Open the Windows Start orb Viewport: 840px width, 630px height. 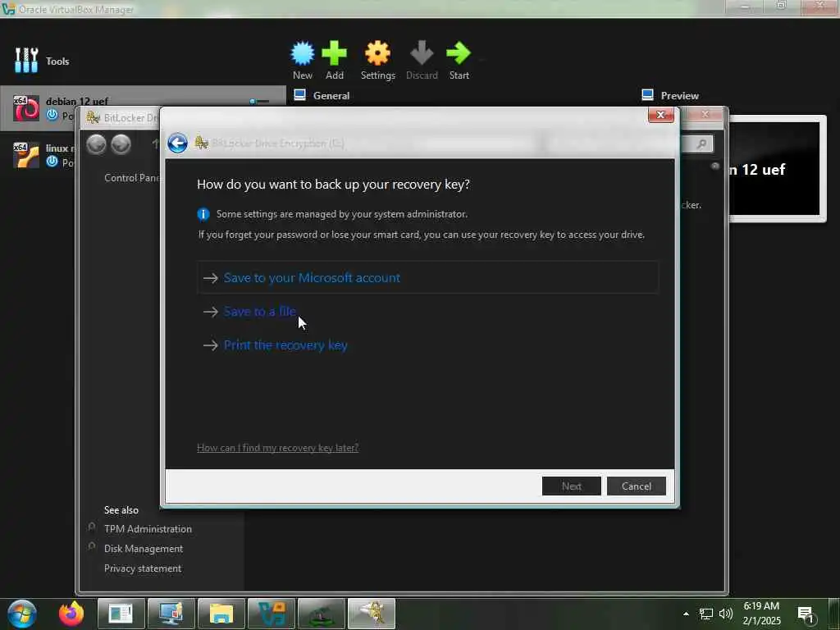tap(22, 614)
